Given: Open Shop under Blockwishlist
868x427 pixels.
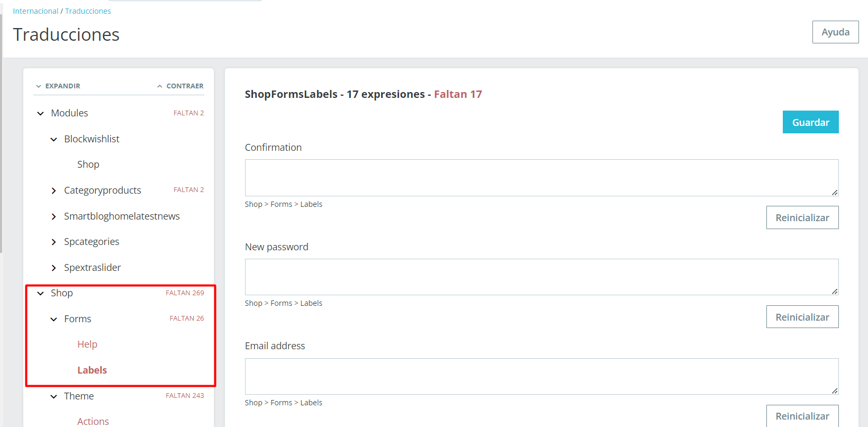Looking at the screenshot, I should point(88,165).
